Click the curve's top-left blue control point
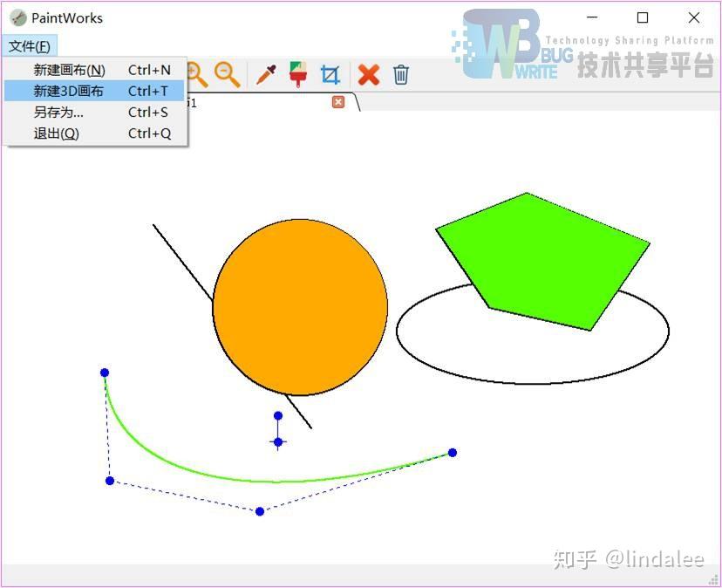Image resolution: width=722 pixels, height=588 pixels. coord(105,373)
